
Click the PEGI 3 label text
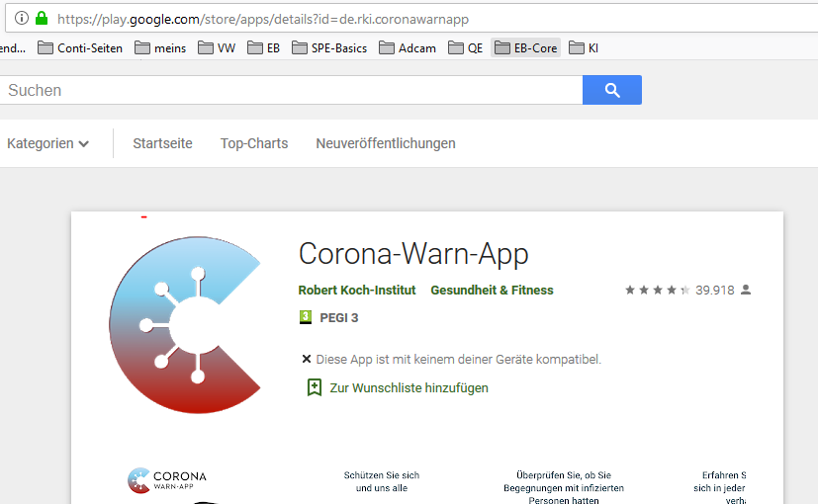338,317
